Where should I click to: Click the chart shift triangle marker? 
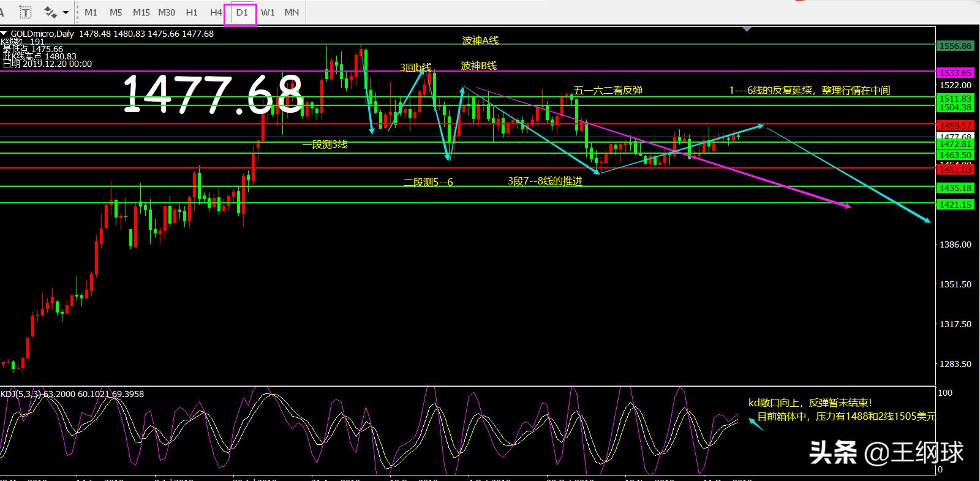point(746,29)
